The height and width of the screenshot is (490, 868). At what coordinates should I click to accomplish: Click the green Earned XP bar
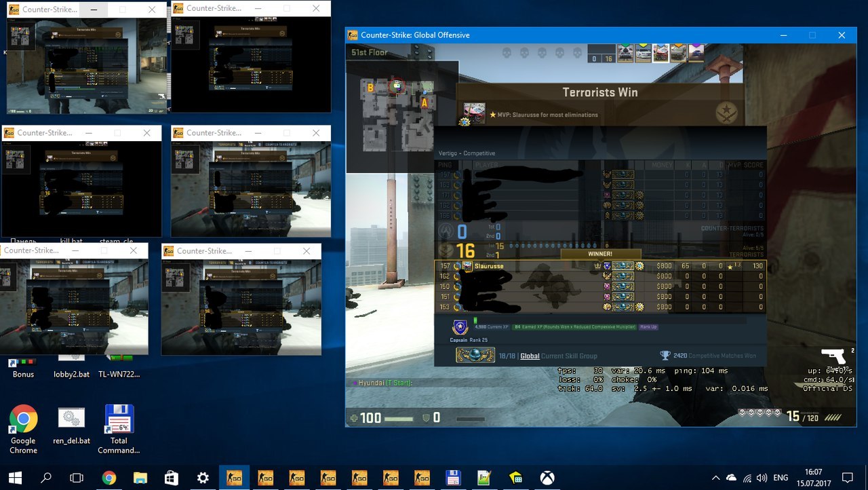click(574, 327)
